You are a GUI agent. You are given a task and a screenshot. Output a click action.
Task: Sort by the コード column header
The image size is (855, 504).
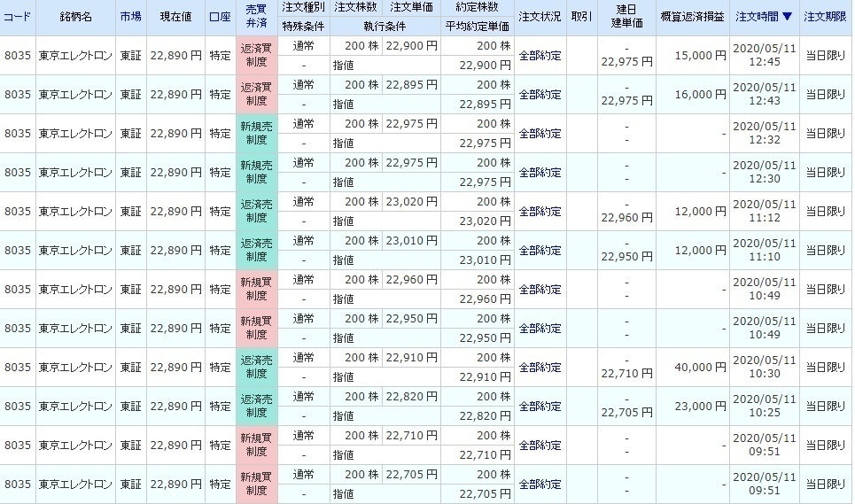tap(17, 17)
